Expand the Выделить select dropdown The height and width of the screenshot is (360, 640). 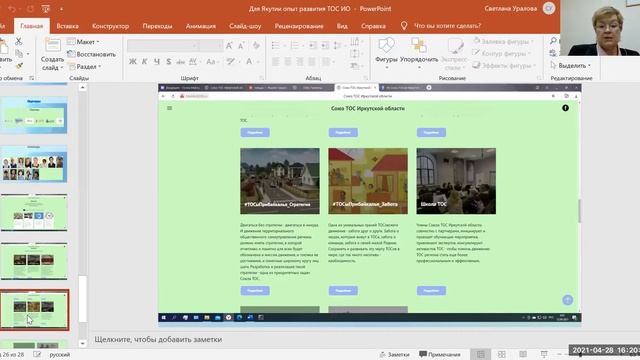pyautogui.click(x=570, y=65)
